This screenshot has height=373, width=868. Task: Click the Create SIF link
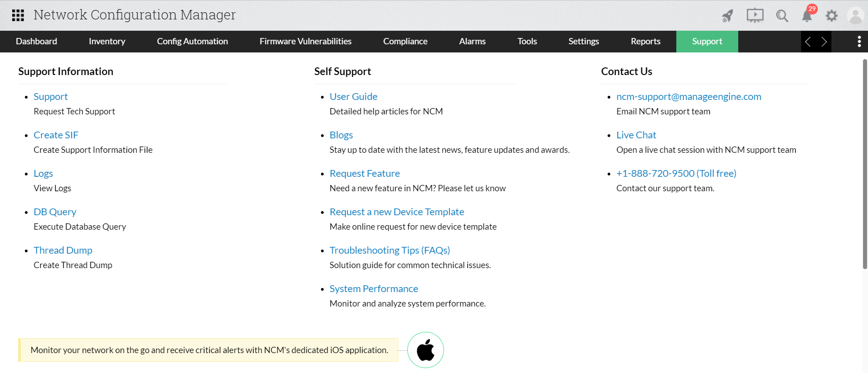56,135
